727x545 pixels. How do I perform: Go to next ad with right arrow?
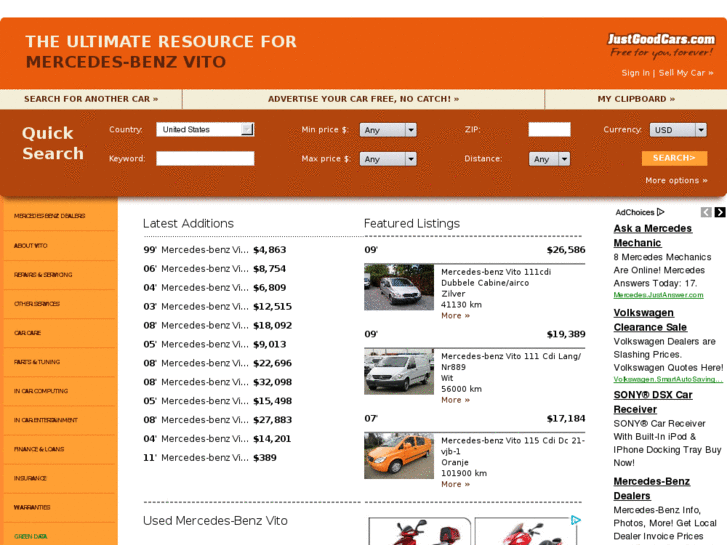(720, 212)
